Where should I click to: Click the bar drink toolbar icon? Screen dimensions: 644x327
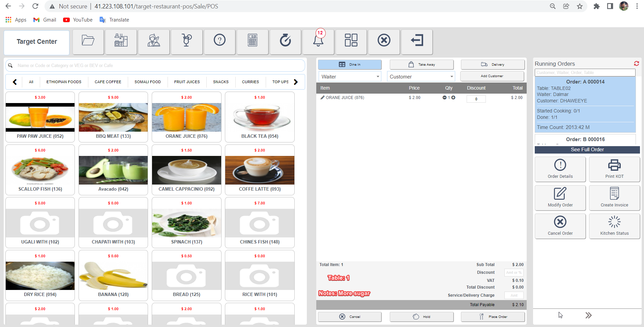click(x=187, y=42)
